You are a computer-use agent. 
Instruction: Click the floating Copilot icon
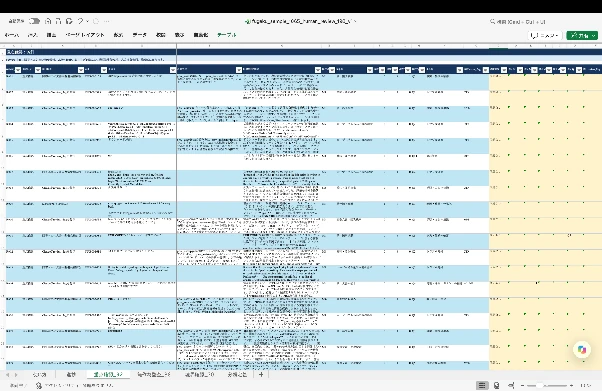(x=582, y=350)
